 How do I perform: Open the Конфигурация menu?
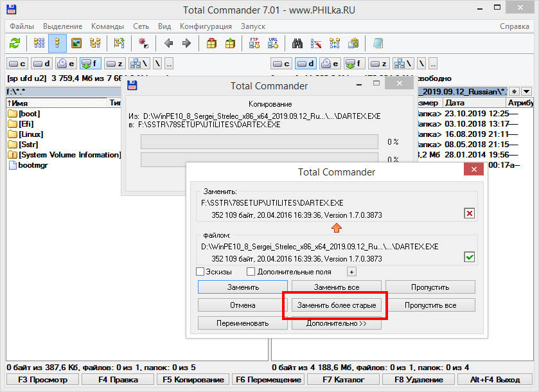(206, 26)
